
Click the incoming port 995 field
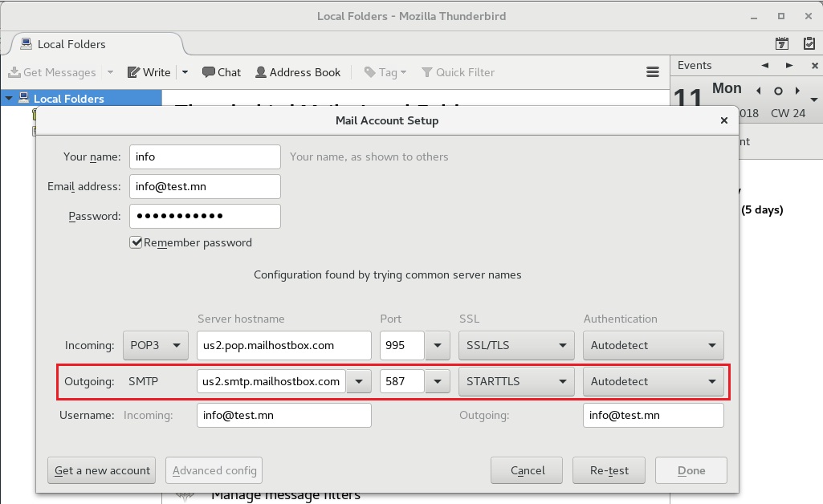402,346
